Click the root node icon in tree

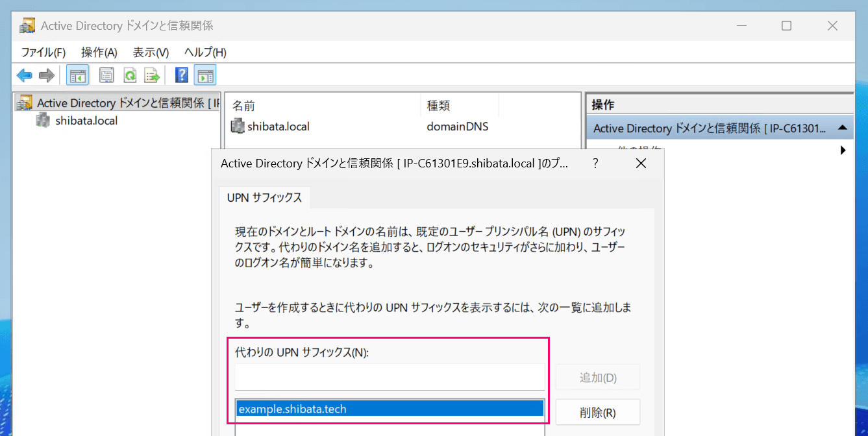pos(25,103)
